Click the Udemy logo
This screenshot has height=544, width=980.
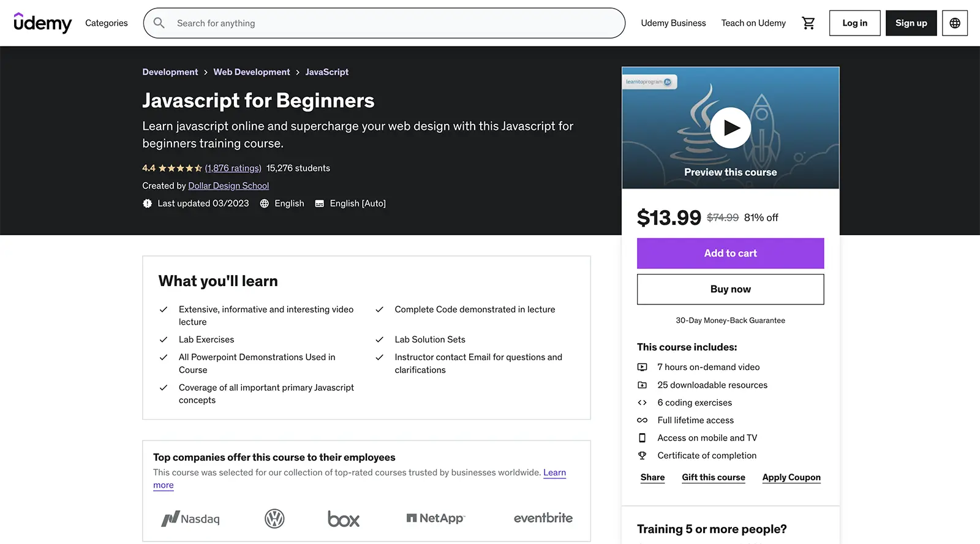[x=42, y=23]
